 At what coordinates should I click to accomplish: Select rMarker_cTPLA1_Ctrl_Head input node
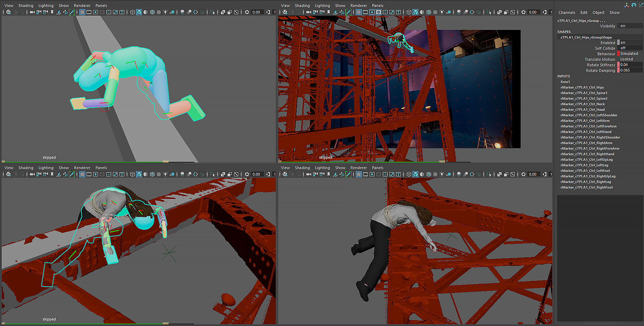pyautogui.click(x=583, y=110)
